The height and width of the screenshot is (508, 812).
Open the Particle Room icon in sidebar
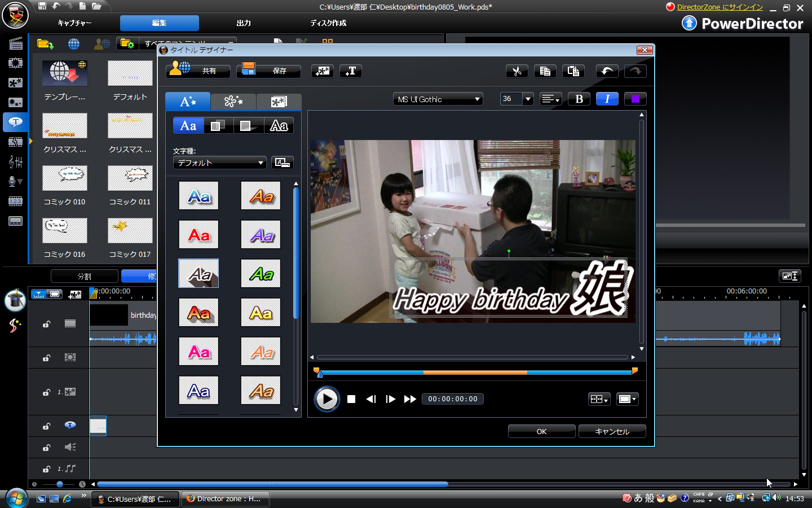(15, 103)
